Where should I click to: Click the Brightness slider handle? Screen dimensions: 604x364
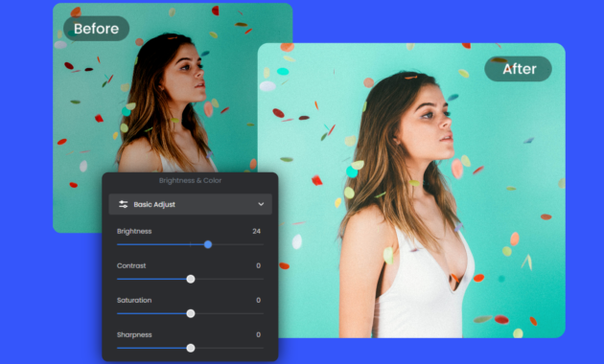tap(208, 244)
